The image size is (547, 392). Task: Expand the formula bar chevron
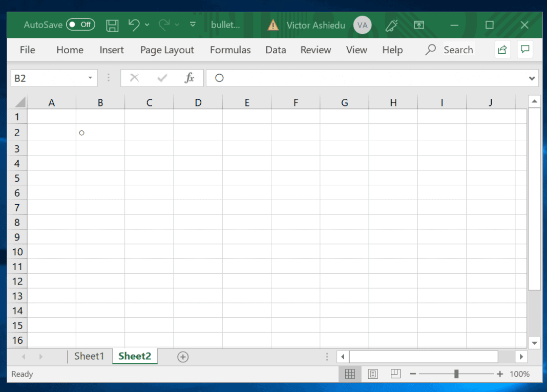(x=532, y=78)
